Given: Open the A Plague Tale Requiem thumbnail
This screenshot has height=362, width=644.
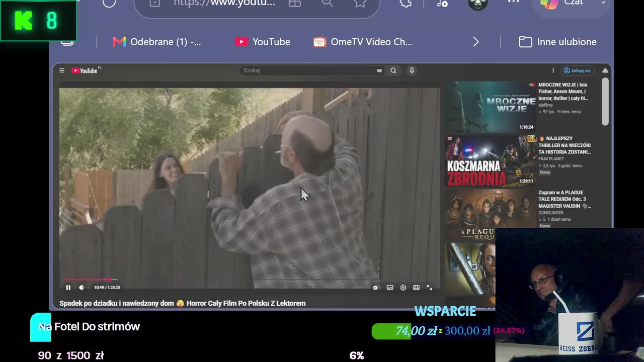Looking at the screenshot, I should [x=491, y=214].
